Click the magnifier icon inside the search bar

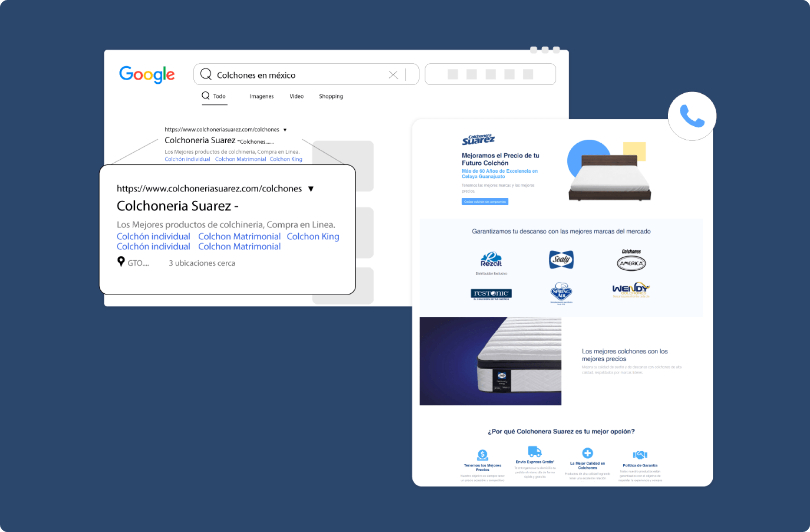[x=206, y=75]
